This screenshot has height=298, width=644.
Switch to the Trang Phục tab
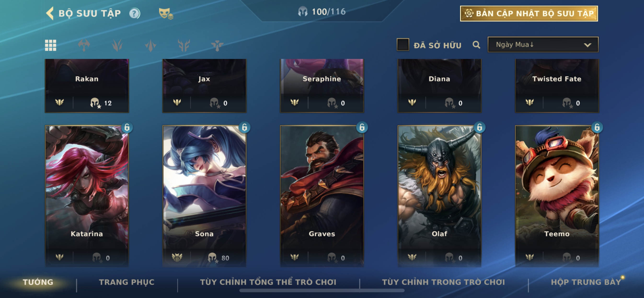pyautogui.click(x=127, y=282)
